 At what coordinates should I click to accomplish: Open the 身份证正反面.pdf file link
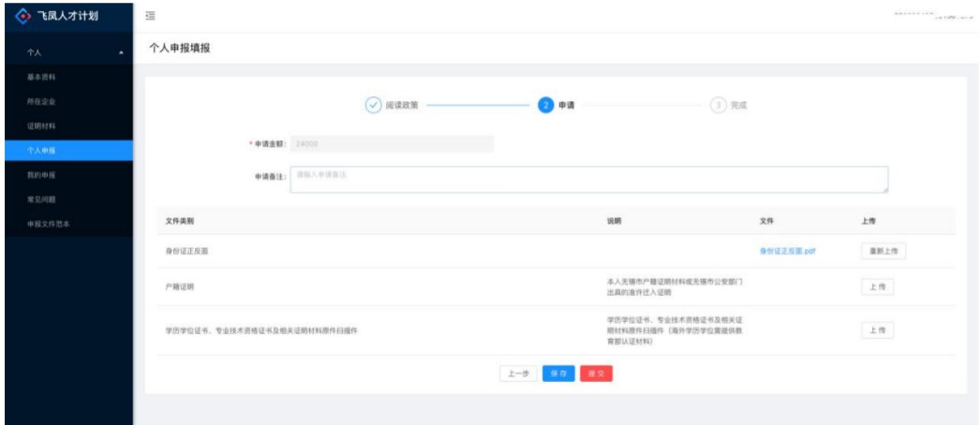click(x=787, y=251)
